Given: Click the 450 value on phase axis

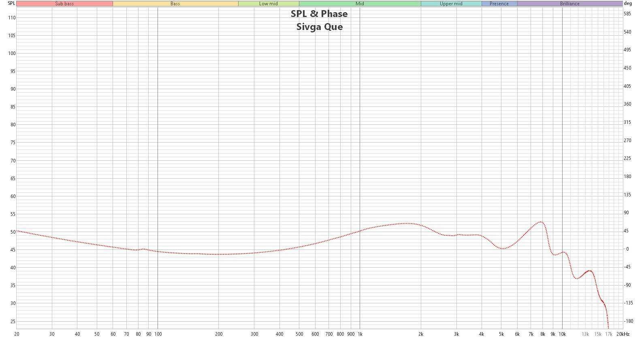Looking at the screenshot, I should (x=627, y=68).
